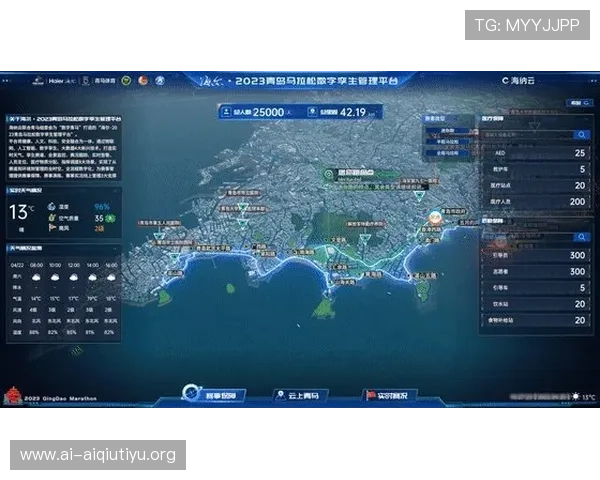Collapse the weather forecast panel header arrow

[x=115, y=249]
